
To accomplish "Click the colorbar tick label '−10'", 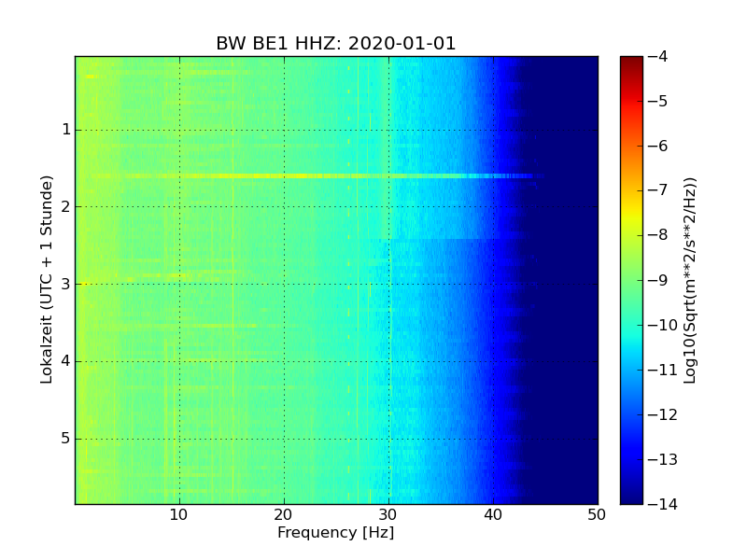I will click(x=663, y=325).
